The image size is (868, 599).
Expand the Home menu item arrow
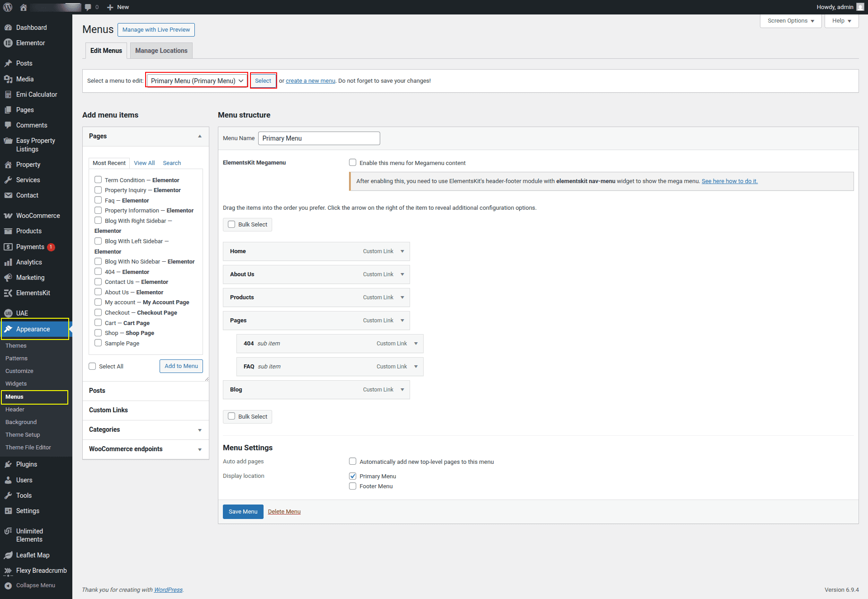click(x=402, y=251)
